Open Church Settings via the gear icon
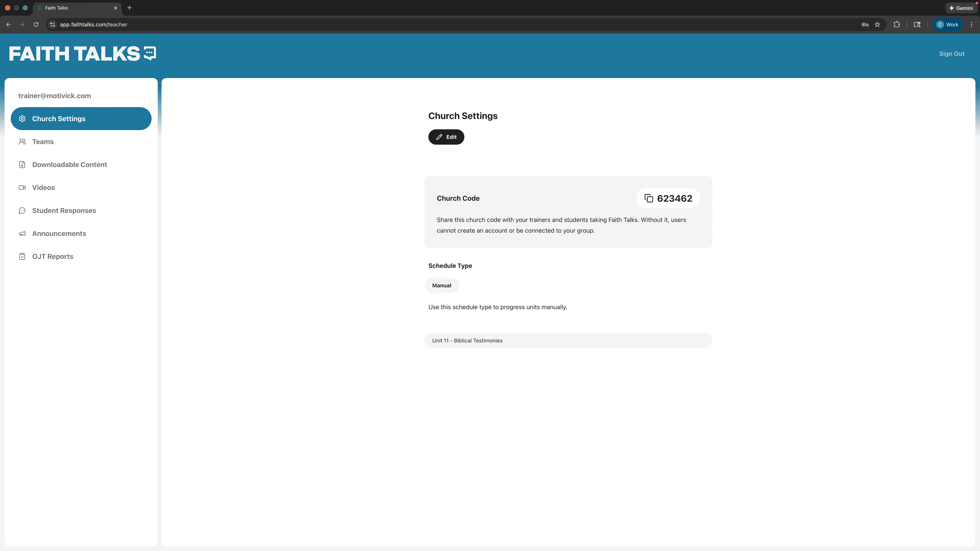980x551 pixels. [22, 118]
